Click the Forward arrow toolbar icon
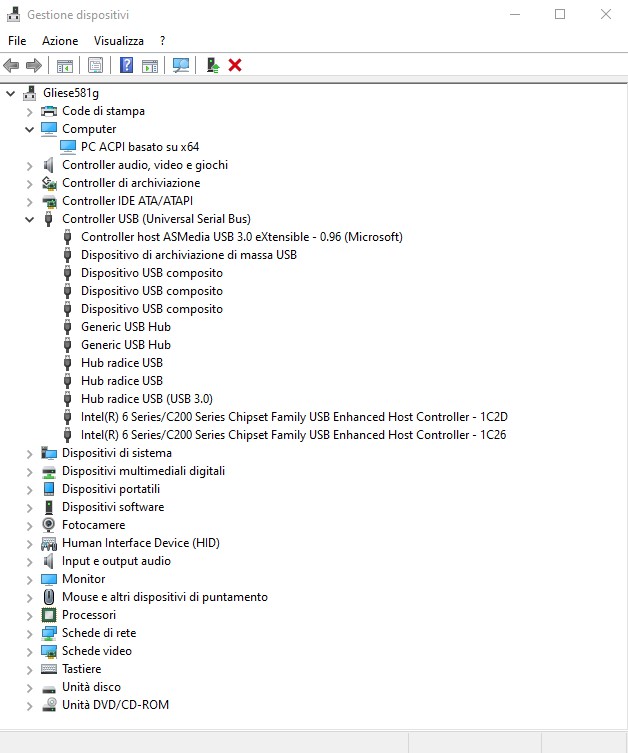 click(x=34, y=65)
